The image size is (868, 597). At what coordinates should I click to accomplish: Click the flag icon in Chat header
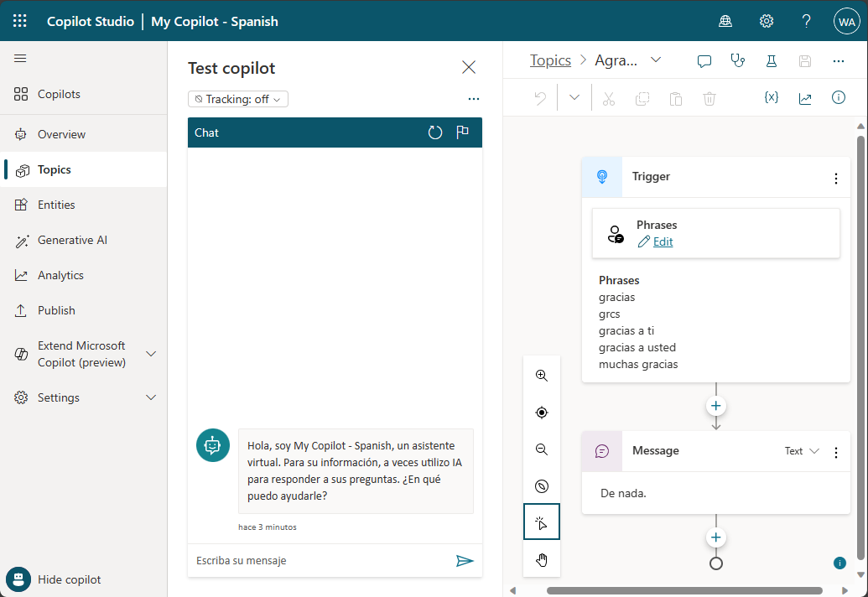[462, 132]
